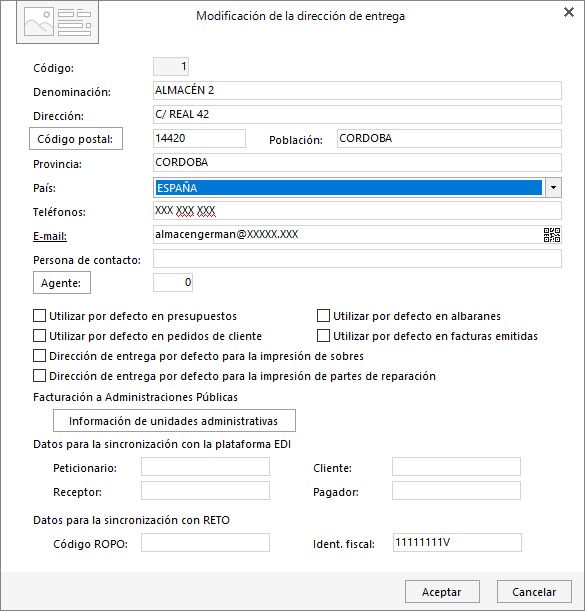Click the Población field with CORDOBA

pos(449,138)
